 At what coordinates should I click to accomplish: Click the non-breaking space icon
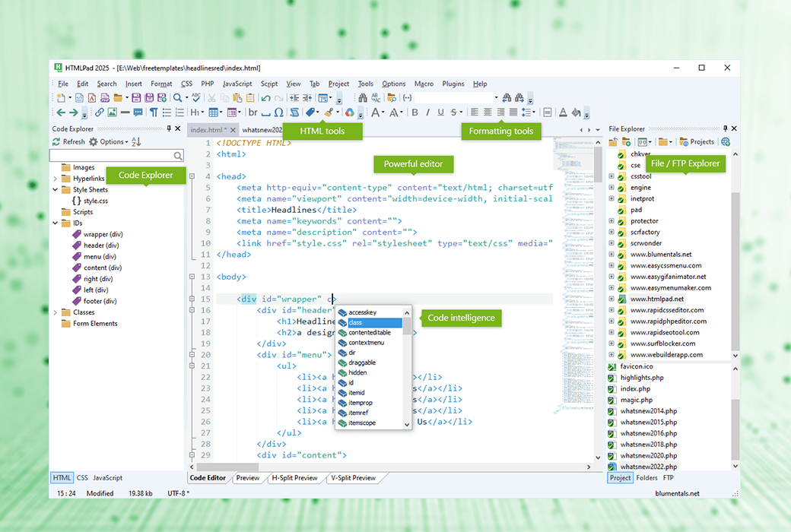[266, 113]
